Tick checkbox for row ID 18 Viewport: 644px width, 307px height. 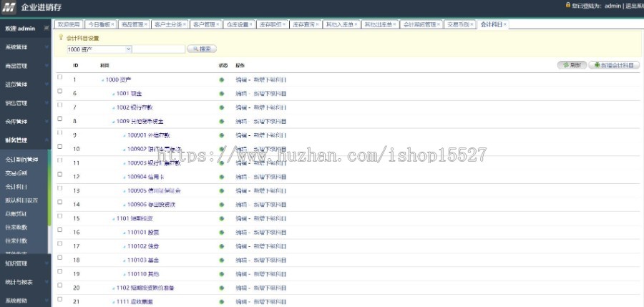coord(60,258)
